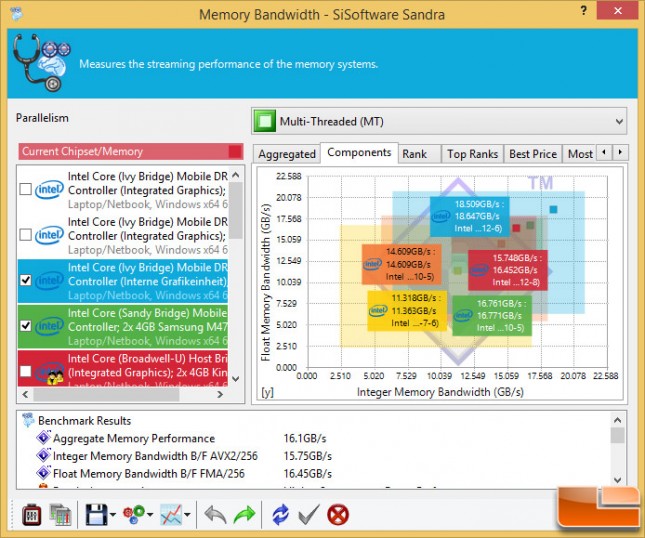Viewport: 645px width, 538px height.
Task: Open the partially visible Most tab
Action: tap(579, 154)
